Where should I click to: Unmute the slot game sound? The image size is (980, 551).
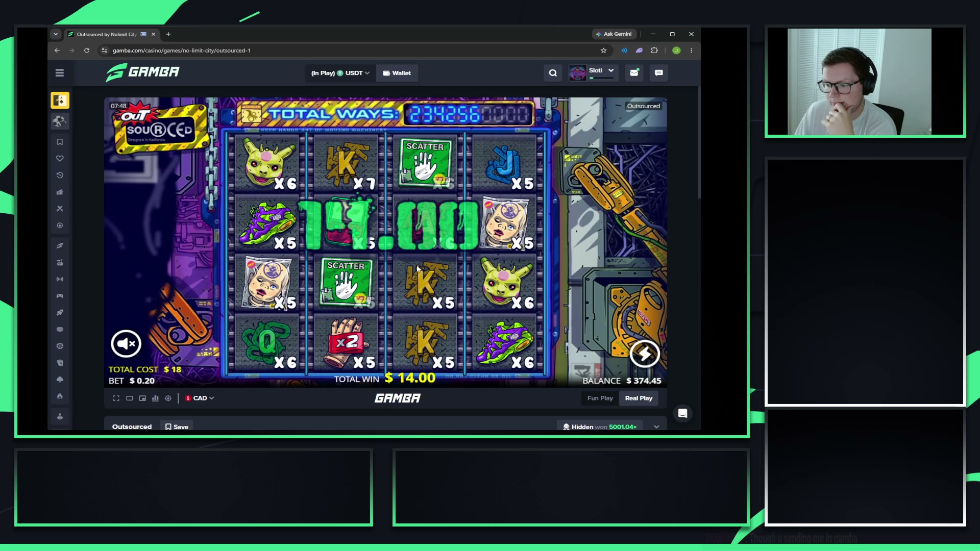click(126, 343)
